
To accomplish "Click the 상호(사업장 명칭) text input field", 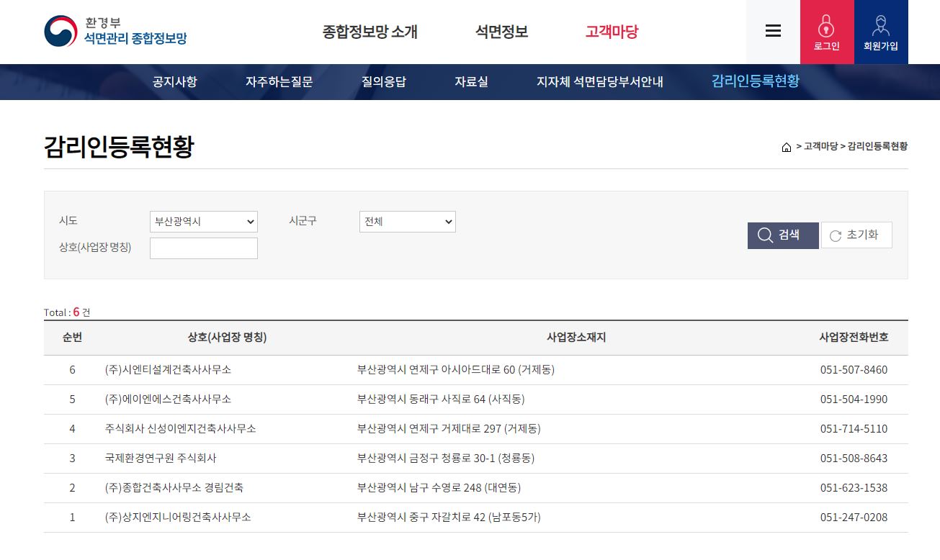I will tap(203, 248).
